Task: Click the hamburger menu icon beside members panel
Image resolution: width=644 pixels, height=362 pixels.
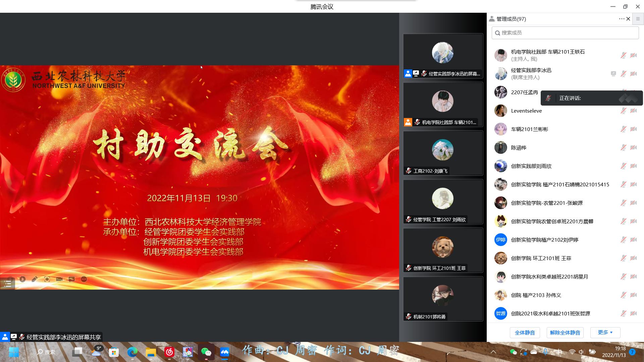Action: (638, 19)
